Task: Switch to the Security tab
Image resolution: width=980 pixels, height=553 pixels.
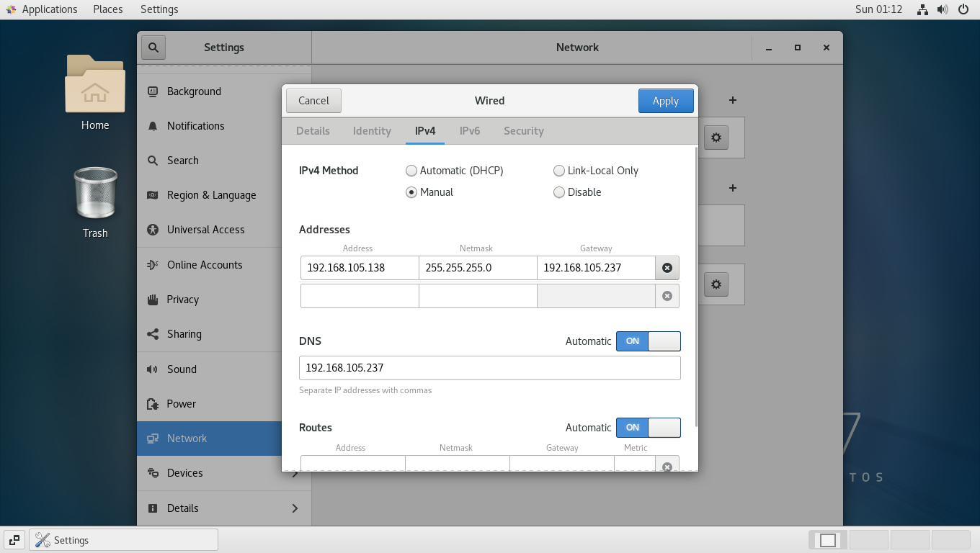Action: point(523,131)
